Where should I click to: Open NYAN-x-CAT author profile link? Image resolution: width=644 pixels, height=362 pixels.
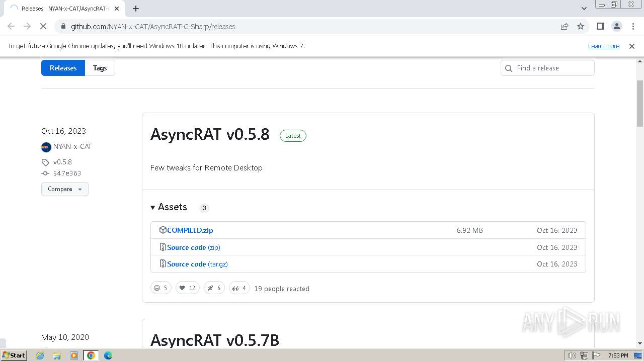[72, 146]
